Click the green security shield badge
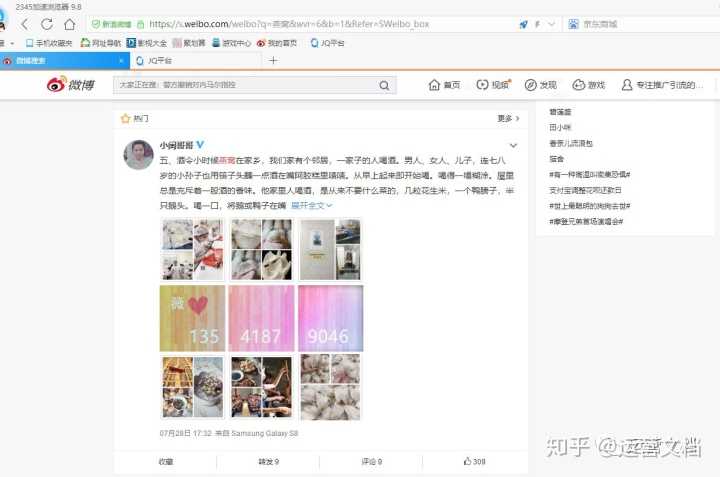This screenshot has width=720, height=477. [x=112, y=24]
